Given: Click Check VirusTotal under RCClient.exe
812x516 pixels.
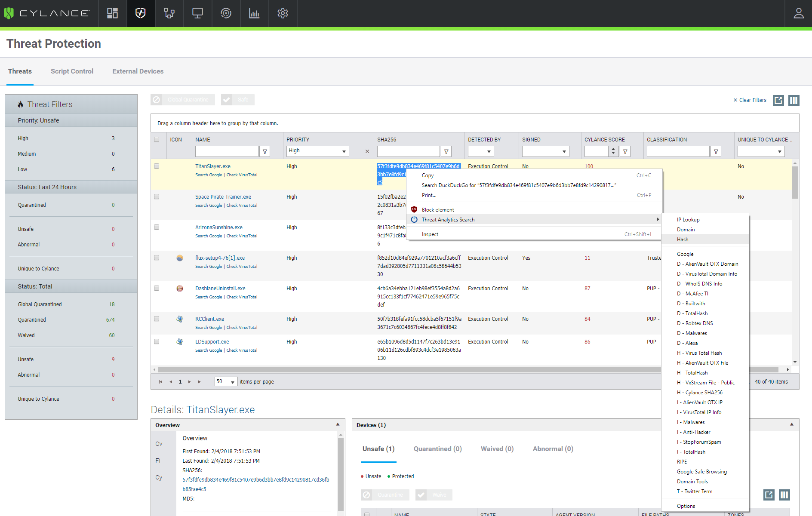Looking at the screenshot, I should [x=242, y=328].
